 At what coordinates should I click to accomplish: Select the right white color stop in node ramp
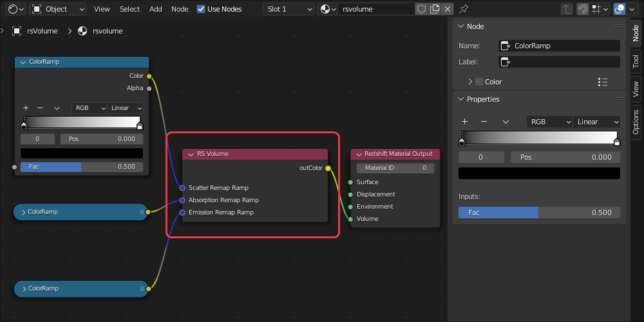pos(140,126)
